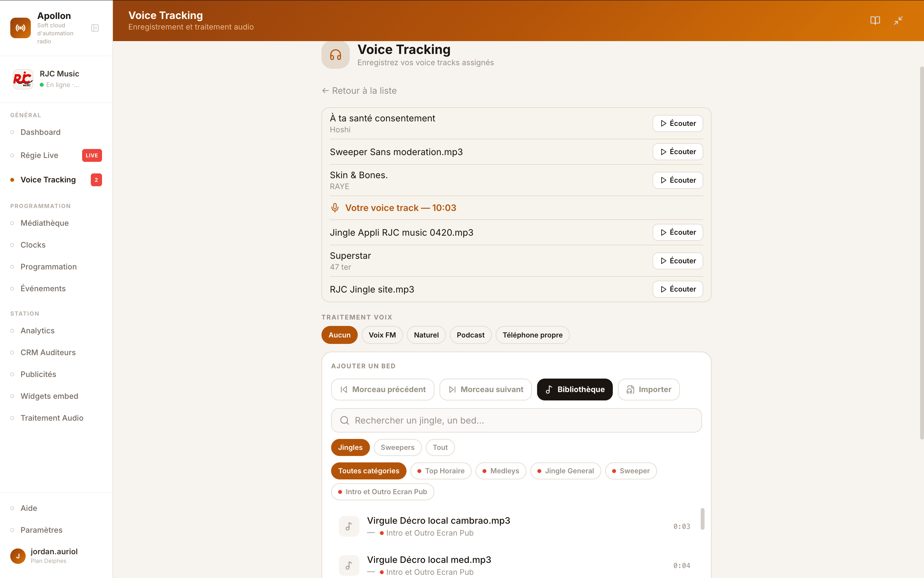This screenshot has height=578, width=924.
Task: Click the headphones icon beside Voice Tracking
Action: 336,55
